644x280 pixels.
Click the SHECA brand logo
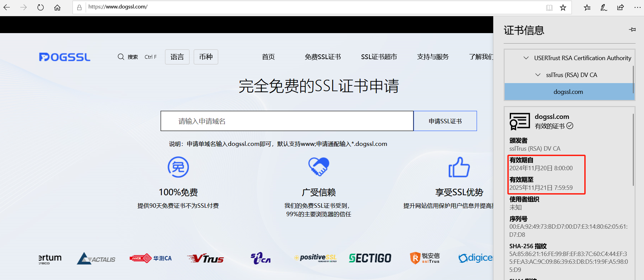[x=260, y=258]
